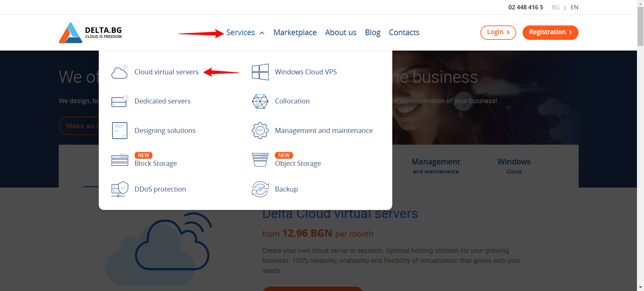Collapse the Services dropdown chevron

pyautogui.click(x=262, y=33)
